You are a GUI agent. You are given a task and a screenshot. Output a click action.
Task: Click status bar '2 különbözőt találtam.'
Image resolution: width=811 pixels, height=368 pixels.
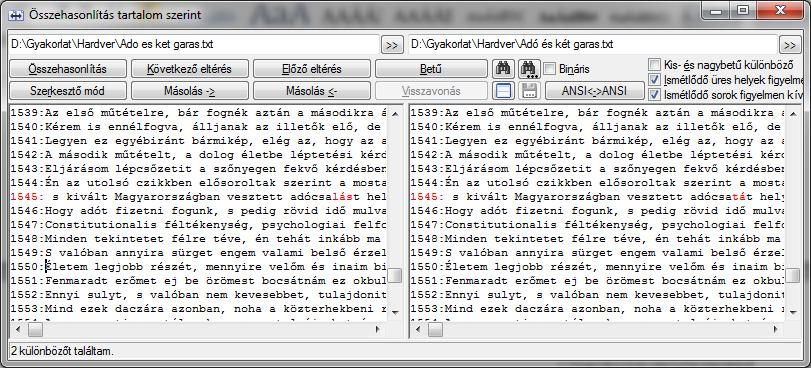point(62,351)
